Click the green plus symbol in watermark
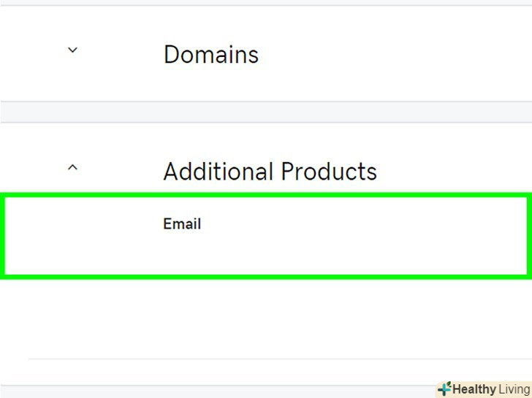Screen dimensions: 532x398 (x=444, y=389)
